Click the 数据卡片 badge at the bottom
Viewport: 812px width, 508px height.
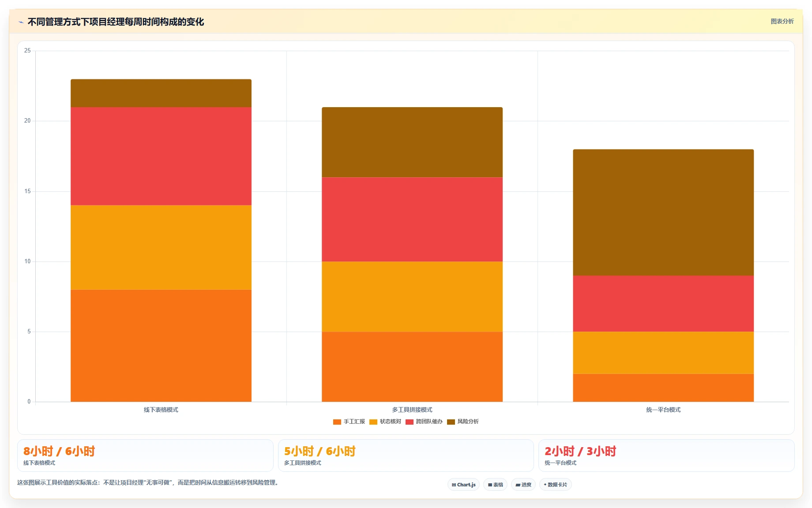[556, 485]
